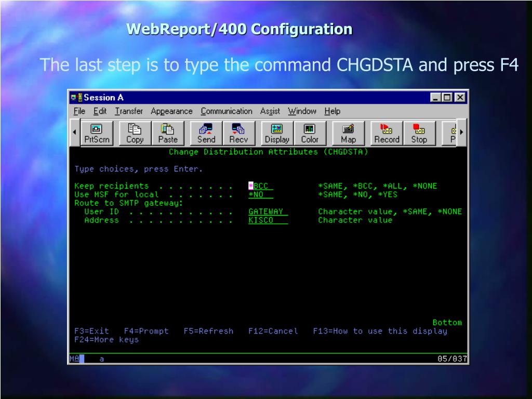Click the 'MA' status indicator
Viewport: 532px width, 399px height.
point(74,358)
